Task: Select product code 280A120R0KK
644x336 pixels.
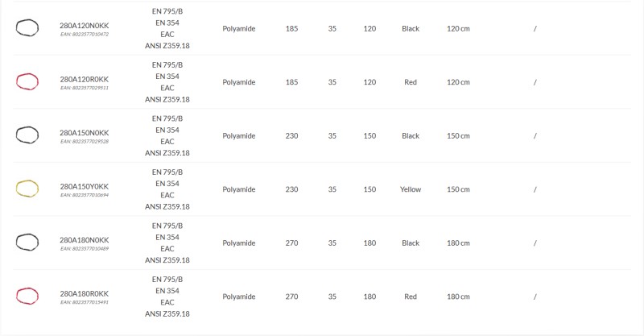Action: pyautogui.click(x=85, y=79)
